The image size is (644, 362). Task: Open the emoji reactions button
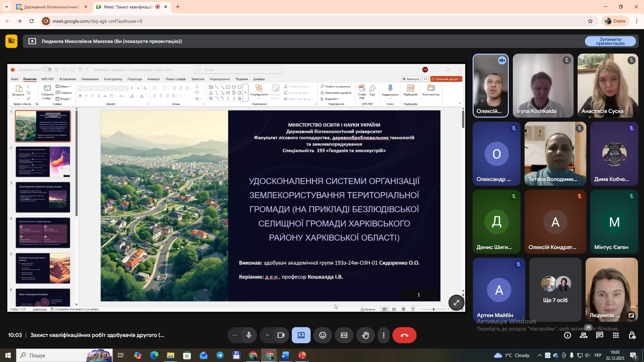click(323, 335)
